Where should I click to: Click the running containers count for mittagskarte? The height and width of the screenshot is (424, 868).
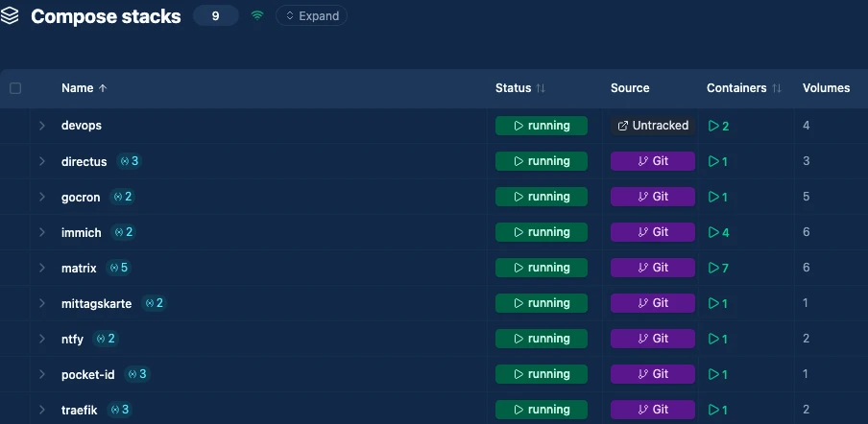718,303
